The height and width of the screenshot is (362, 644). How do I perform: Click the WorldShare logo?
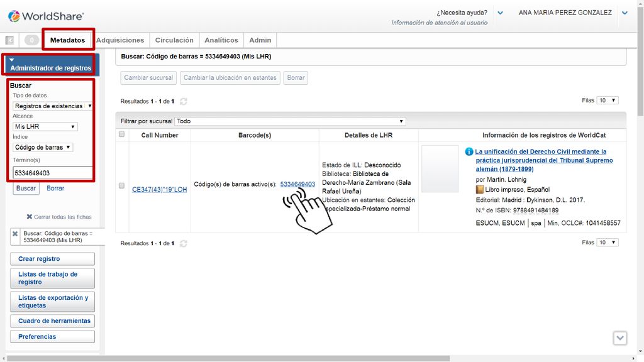pos(45,16)
